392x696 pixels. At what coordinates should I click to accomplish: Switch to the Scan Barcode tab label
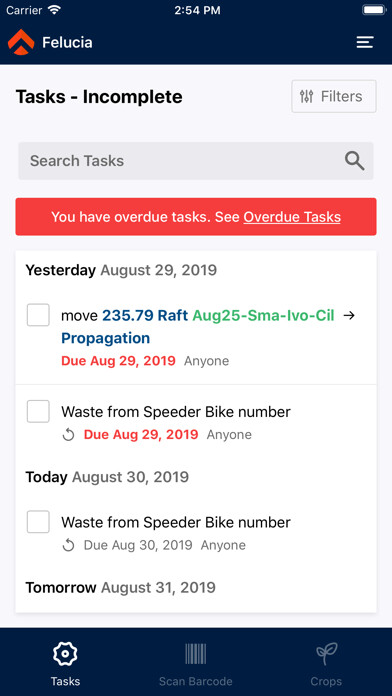196,681
